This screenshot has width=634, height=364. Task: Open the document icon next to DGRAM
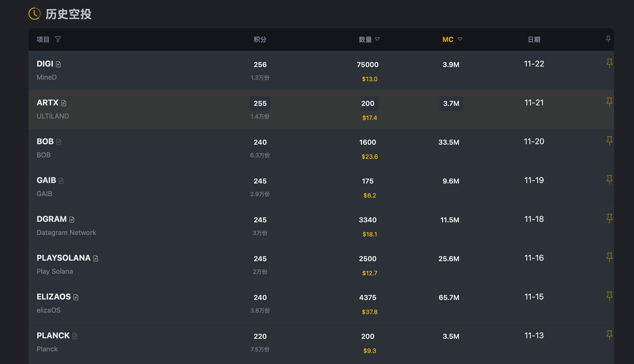pos(72,220)
